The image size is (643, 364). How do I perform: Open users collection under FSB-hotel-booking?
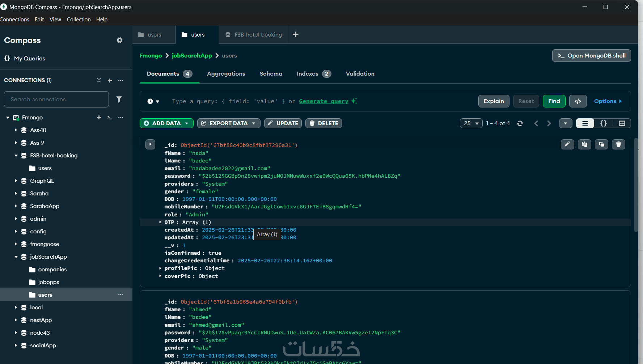coord(45,168)
